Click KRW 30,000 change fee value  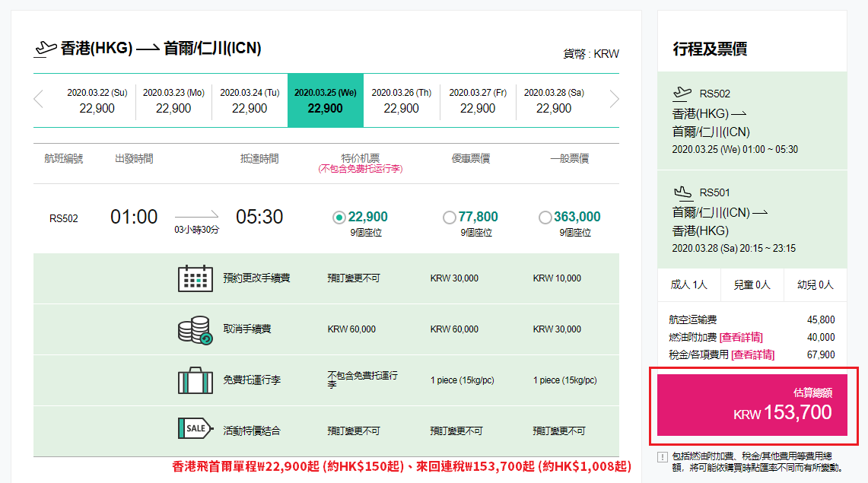point(454,278)
